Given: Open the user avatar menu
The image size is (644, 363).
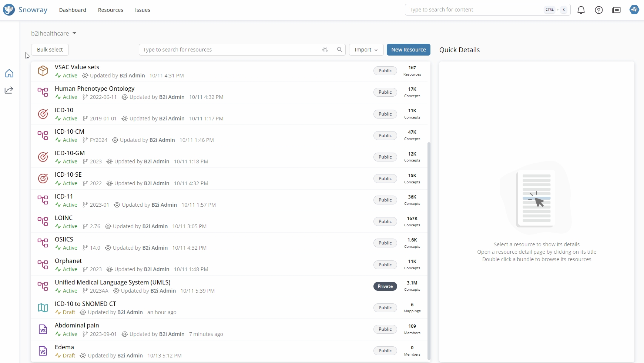Looking at the screenshot, I should (634, 10).
